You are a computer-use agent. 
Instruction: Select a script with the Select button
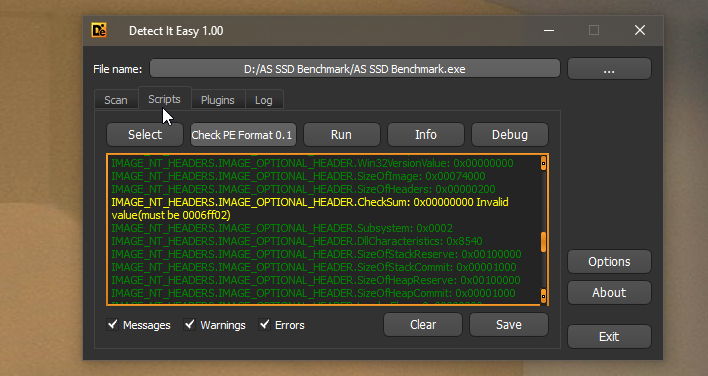coord(145,135)
